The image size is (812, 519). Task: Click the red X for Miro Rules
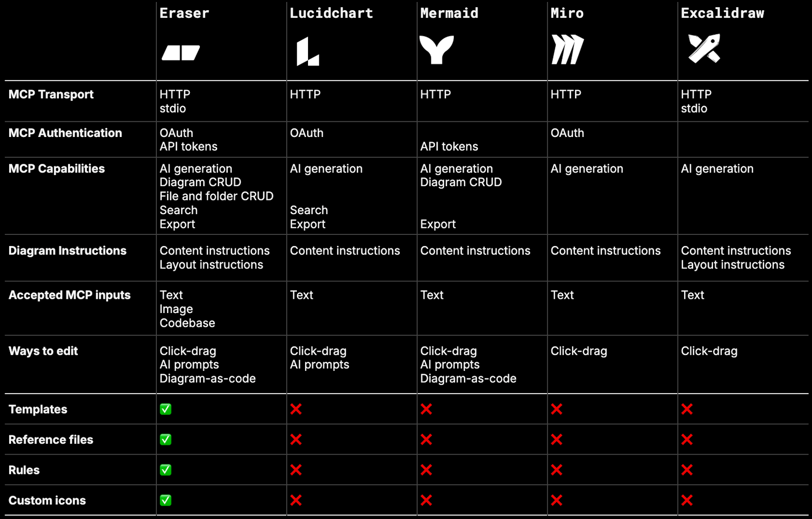coord(557,470)
